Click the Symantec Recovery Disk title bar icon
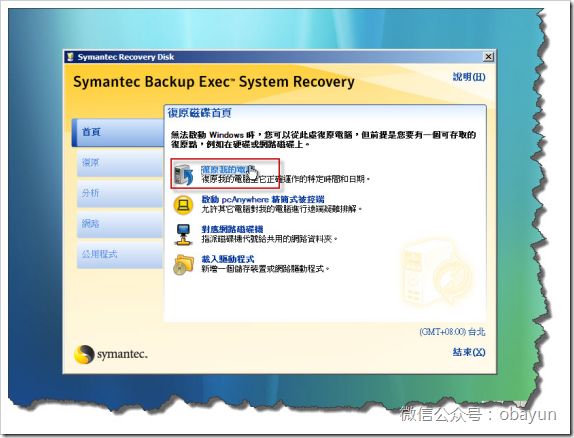The image size is (574, 438). 70,57
